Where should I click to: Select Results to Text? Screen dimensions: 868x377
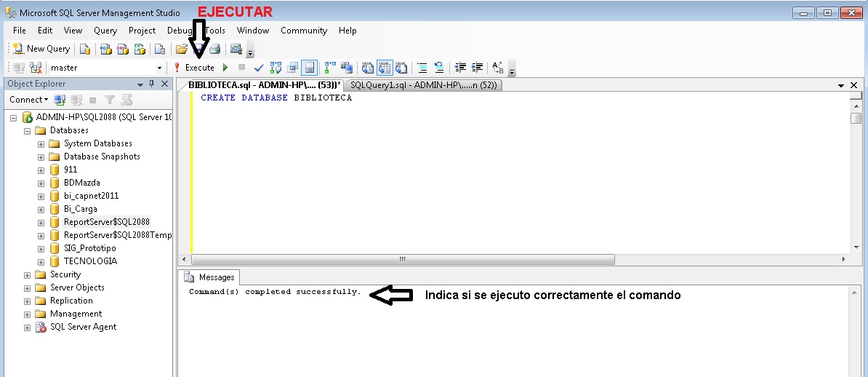(368, 68)
